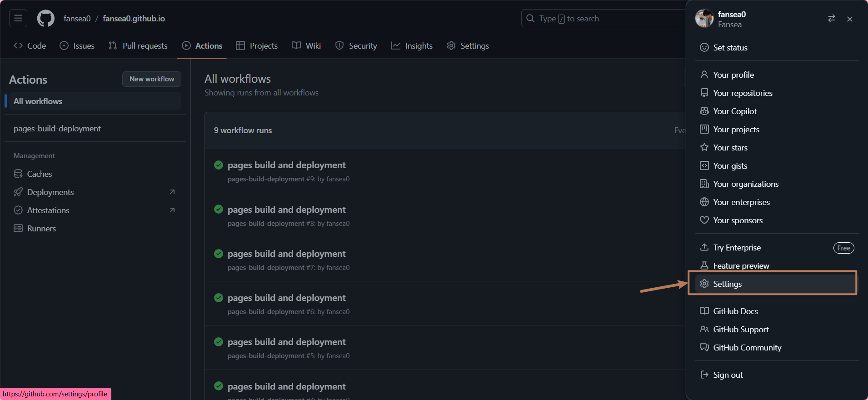This screenshot has width=868, height=400.
Task: Click the New workflow button
Action: 151,79
